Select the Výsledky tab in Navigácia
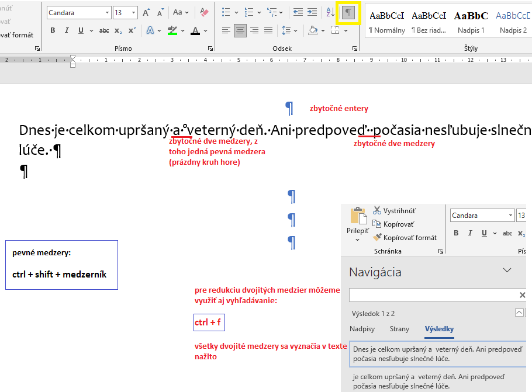Screen dimensions: 532x392 tap(439, 329)
